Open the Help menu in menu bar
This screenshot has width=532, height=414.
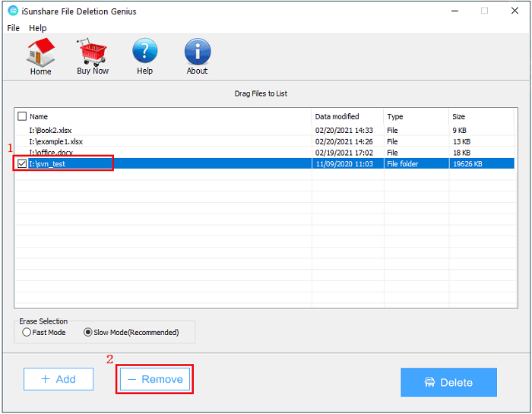pyautogui.click(x=38, y=28)
